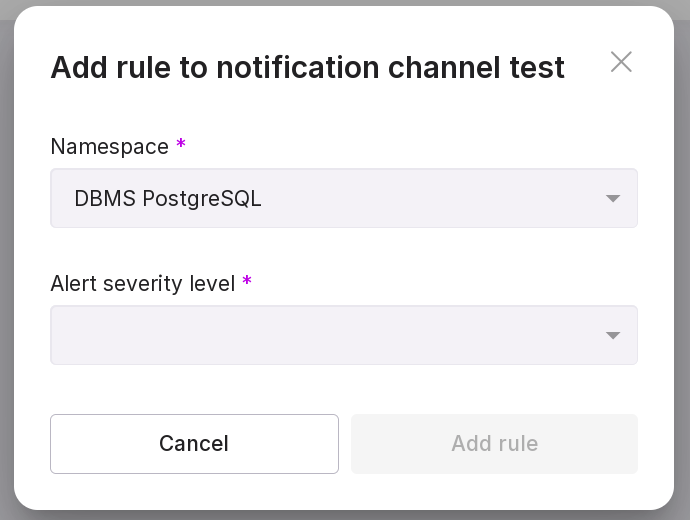Click blank space between Cancel and Add rule
This screenshot has width=690, height=520.
coord(345,444)
